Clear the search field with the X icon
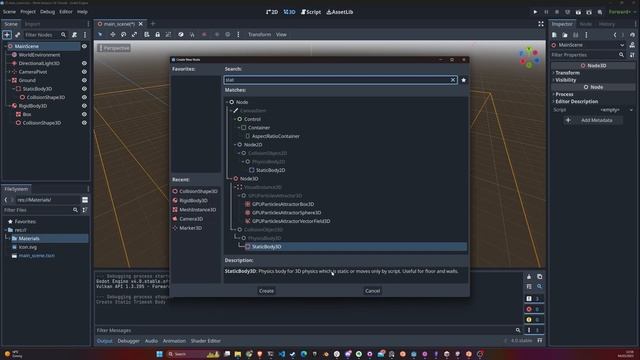 pyautogui.click(x=453, y=80)
